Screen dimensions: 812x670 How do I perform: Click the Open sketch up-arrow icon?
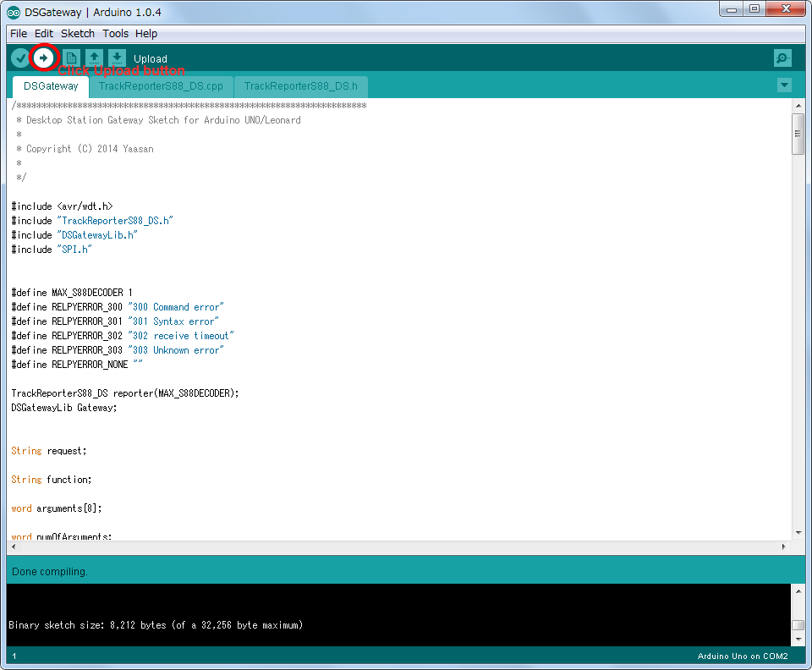94,58
